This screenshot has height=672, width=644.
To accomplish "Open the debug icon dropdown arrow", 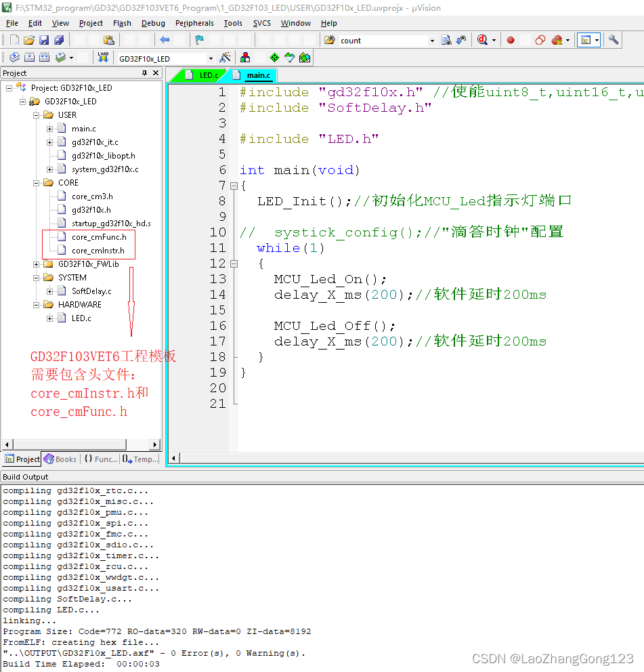I will point(494,40).
